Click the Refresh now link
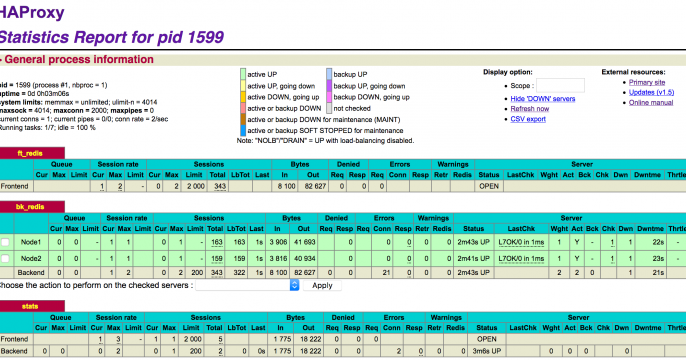This screenshot has width=686, height=360. 529,109
